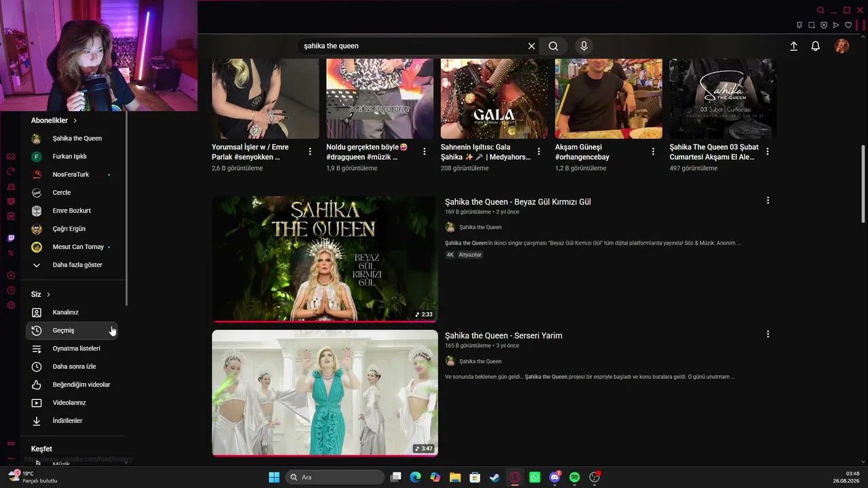Open İndirilenler downloads

[x=73, y=421]
